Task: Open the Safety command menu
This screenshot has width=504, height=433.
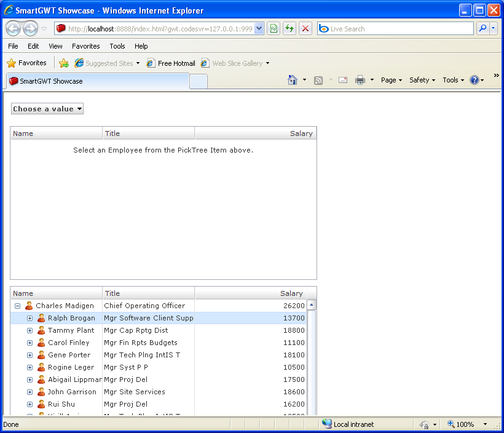Action: (x=422, y=80)
